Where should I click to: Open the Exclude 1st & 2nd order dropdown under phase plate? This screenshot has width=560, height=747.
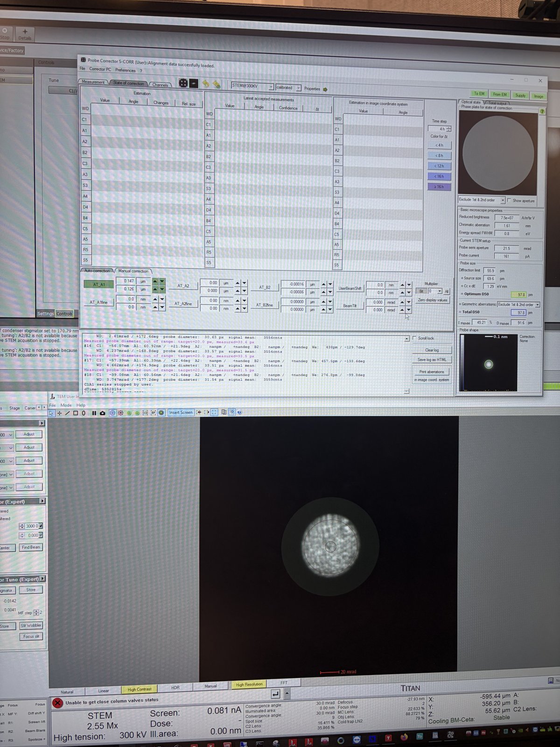[482, 200]
